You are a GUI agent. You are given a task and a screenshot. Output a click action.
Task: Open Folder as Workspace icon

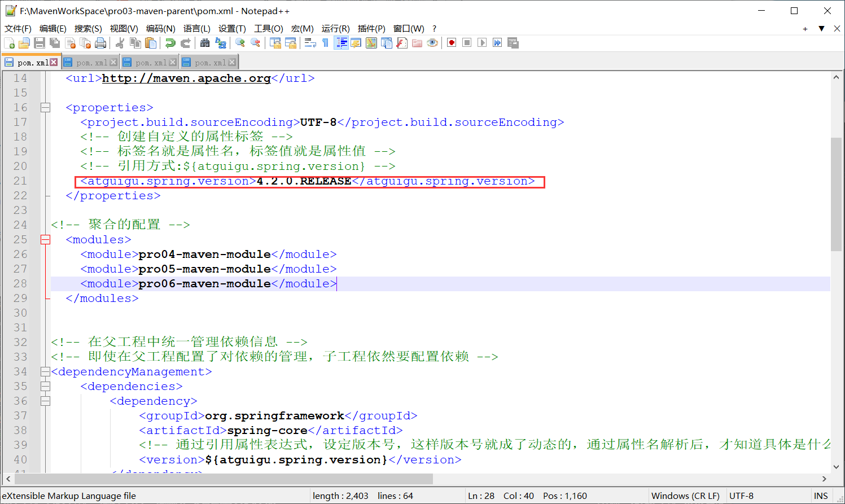[x=417, y=43]
